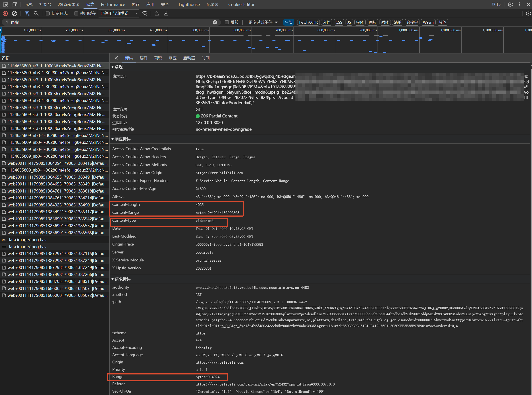Open network settings gear icon
The height and width of the screenshot is (395, 532).
[x=528, y=13]
